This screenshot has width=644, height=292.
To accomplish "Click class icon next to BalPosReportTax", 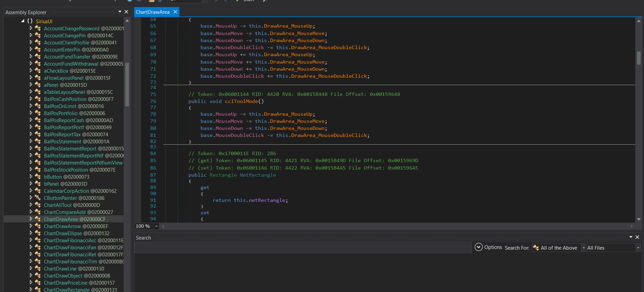I will tap(38, 134).
